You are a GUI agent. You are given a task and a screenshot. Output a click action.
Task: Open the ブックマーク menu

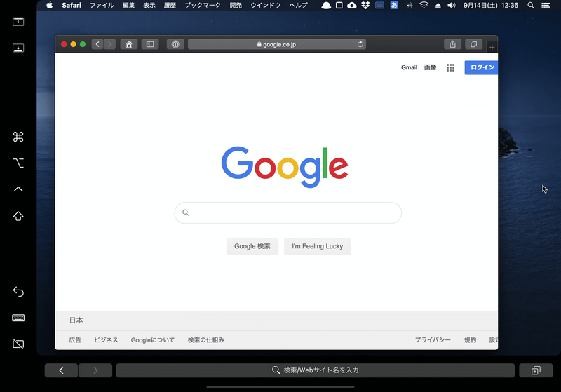point(203,5)
